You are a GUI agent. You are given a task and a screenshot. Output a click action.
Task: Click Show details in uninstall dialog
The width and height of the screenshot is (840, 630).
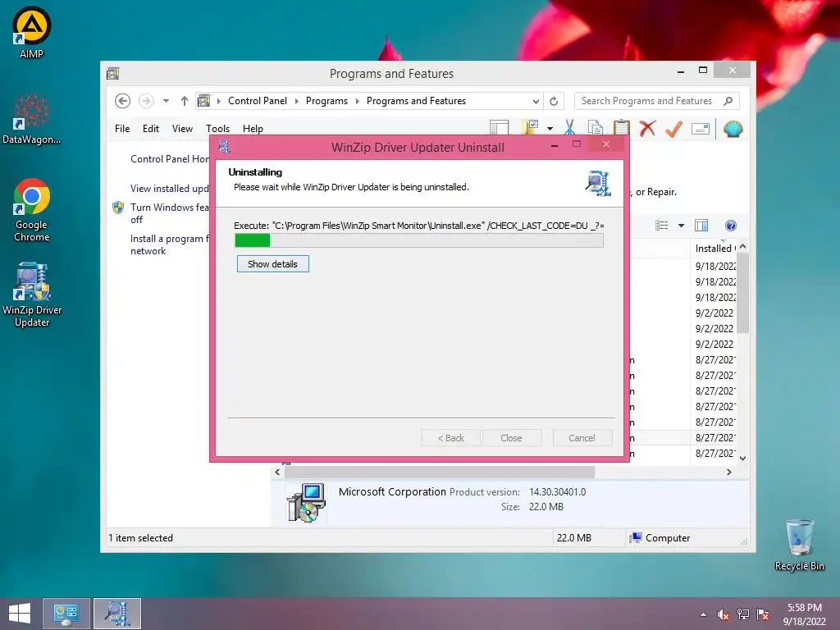(272, 263)
